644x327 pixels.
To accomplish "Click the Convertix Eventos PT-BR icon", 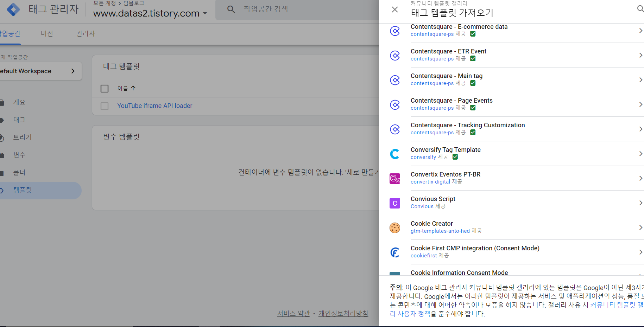I will [x=395, y=179].
